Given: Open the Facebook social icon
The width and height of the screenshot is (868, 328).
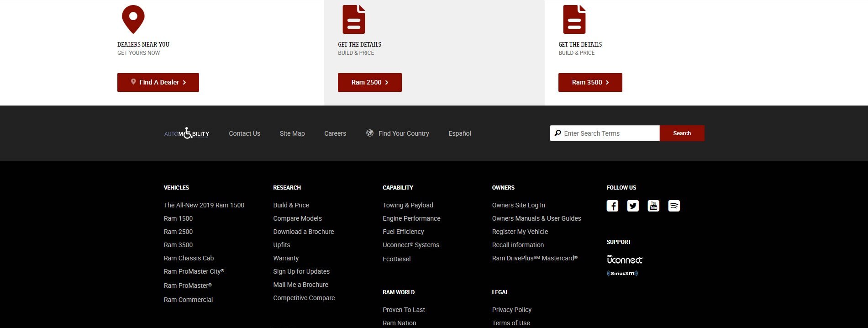Looking at the screenshot, I should pos(612,206).
